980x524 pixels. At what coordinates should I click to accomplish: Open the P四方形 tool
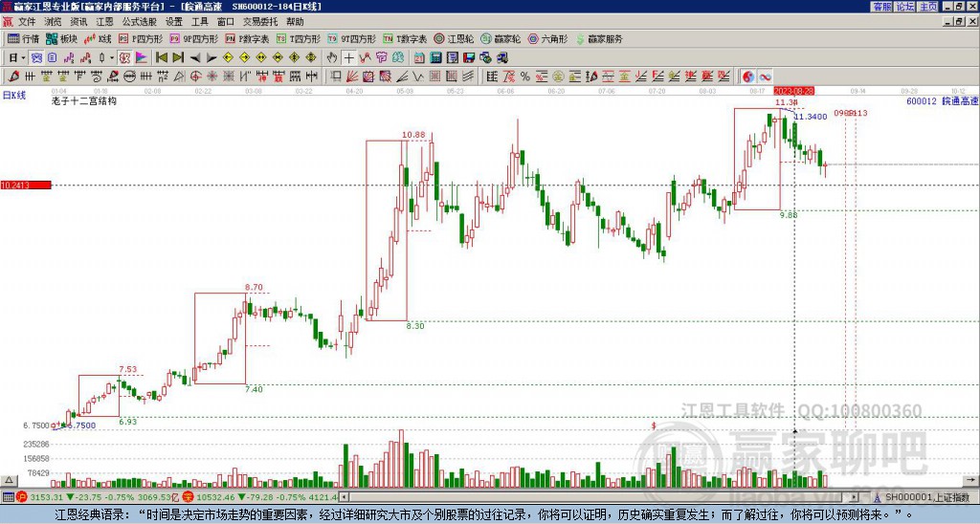140,38
